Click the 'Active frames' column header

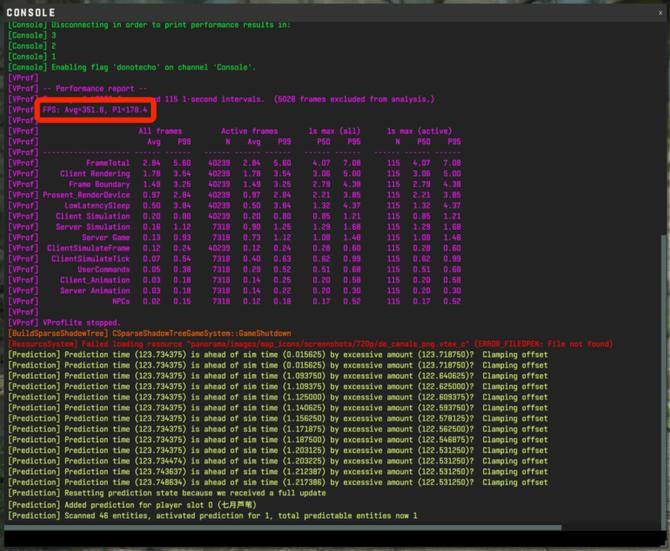coord(249,131)
